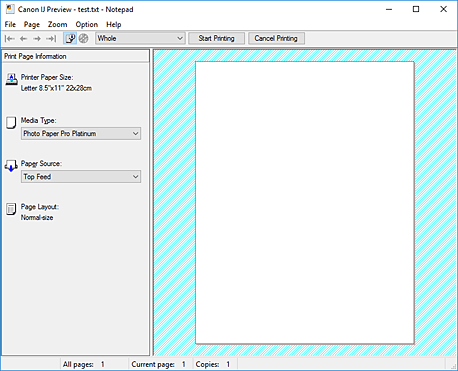458x371 pixels.
Task: Click the Print Page Information panel header
Action: click(x=75, y=56)
